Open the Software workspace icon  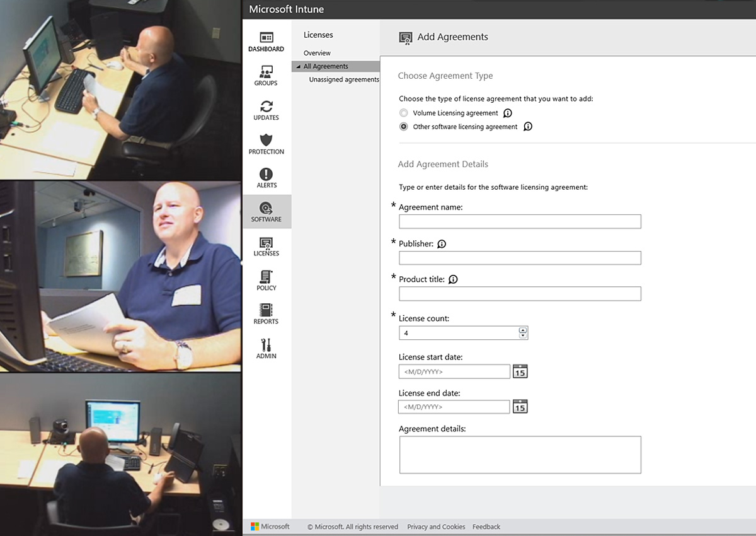coord(266,208)
